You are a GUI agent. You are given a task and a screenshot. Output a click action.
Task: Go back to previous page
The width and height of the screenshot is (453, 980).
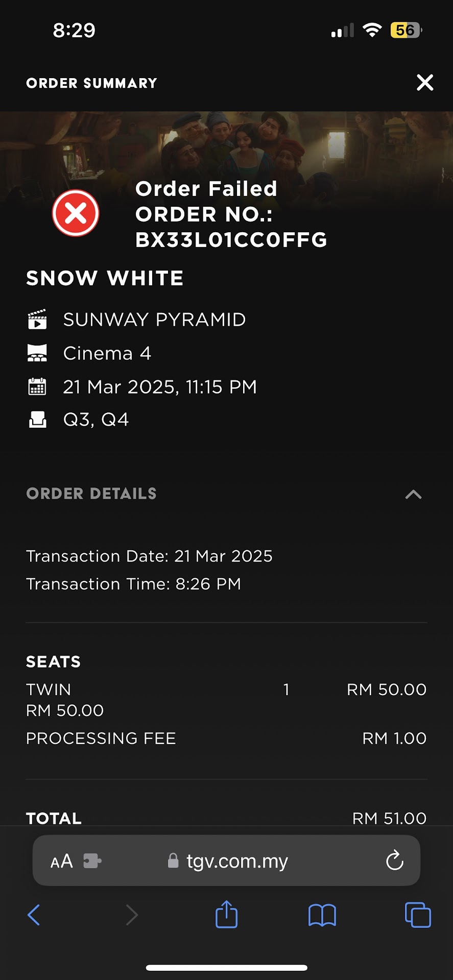(34, 915)
